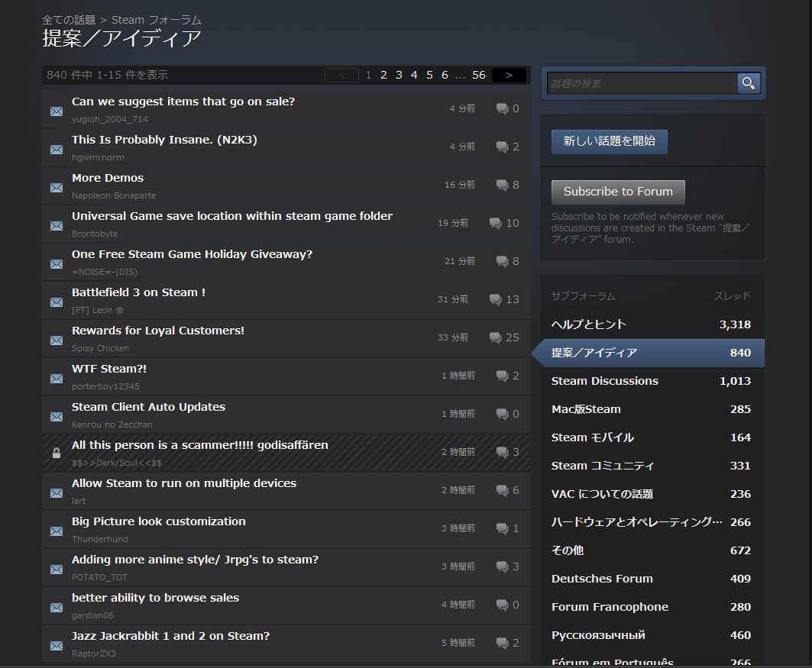Click the disabled previous page arrow
This screenshot has height=668, width=812.
pyautogui.click(x=341, y=75)
